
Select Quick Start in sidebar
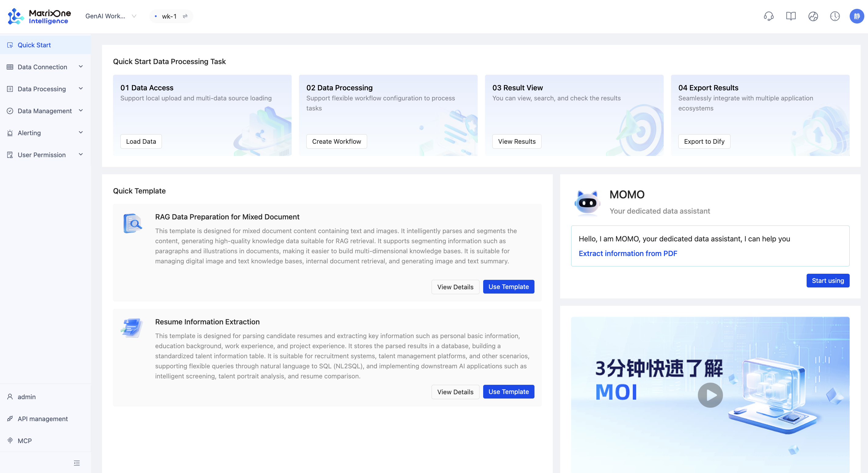(x=34, y=45)
